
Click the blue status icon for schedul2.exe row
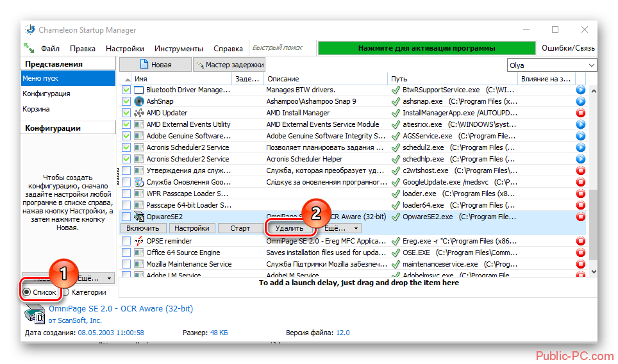pos(581,147)
